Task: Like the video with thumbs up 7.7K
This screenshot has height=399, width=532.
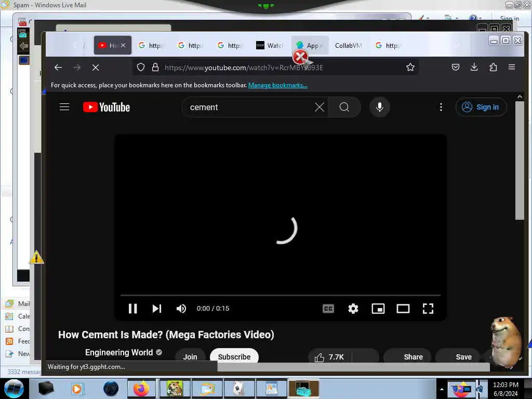Action: pos(329,357)
